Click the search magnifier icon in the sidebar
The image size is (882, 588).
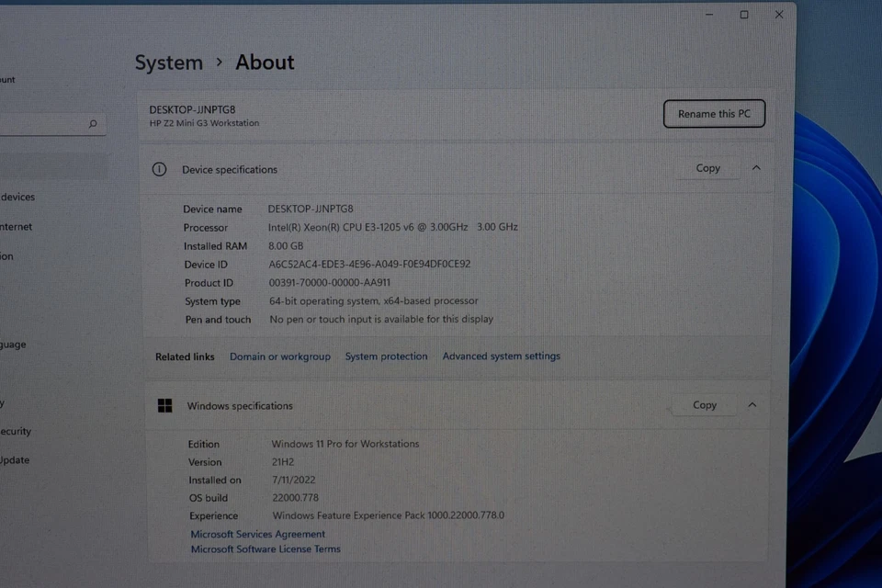(92, 123)
